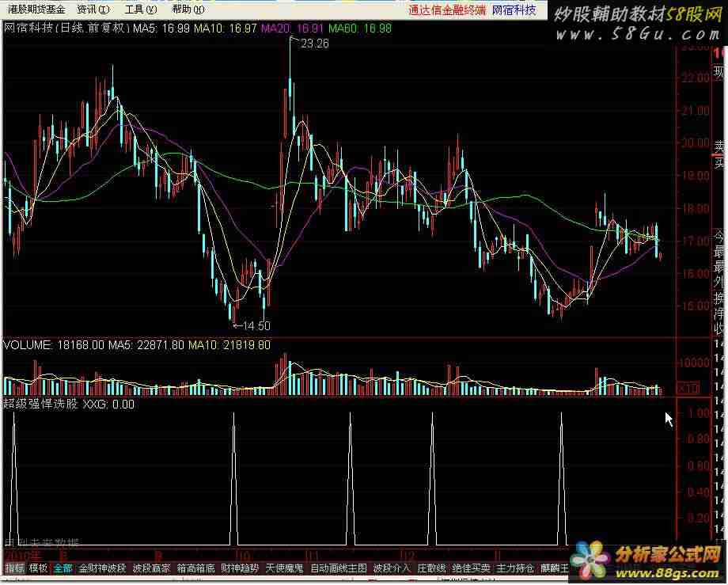Screen dimensions: 728x585
Task: Switch to 天使魔鬼 indicator tab
Action: click(x=284, y=568)
